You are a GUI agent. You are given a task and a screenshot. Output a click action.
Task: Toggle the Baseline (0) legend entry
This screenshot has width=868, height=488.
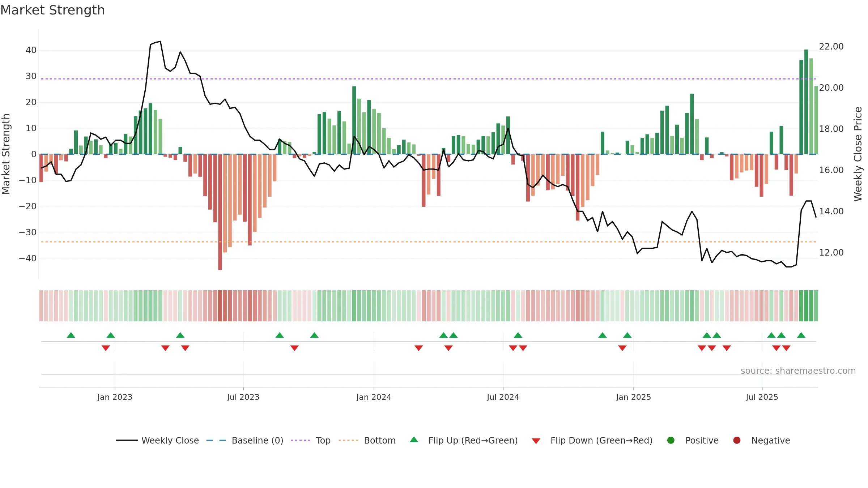[x=245, y=440]
